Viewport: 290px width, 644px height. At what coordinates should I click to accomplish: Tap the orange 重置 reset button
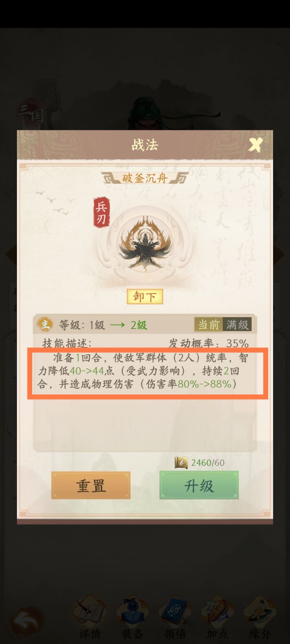coord(91,485)
